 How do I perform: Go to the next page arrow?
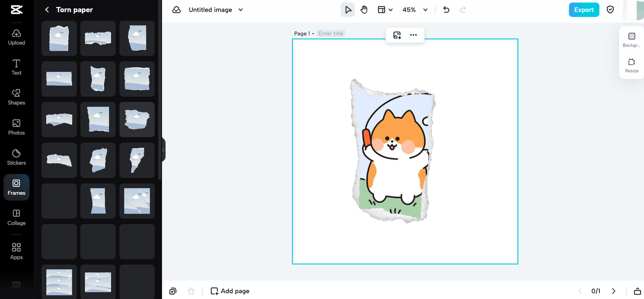tap(613, 291)
